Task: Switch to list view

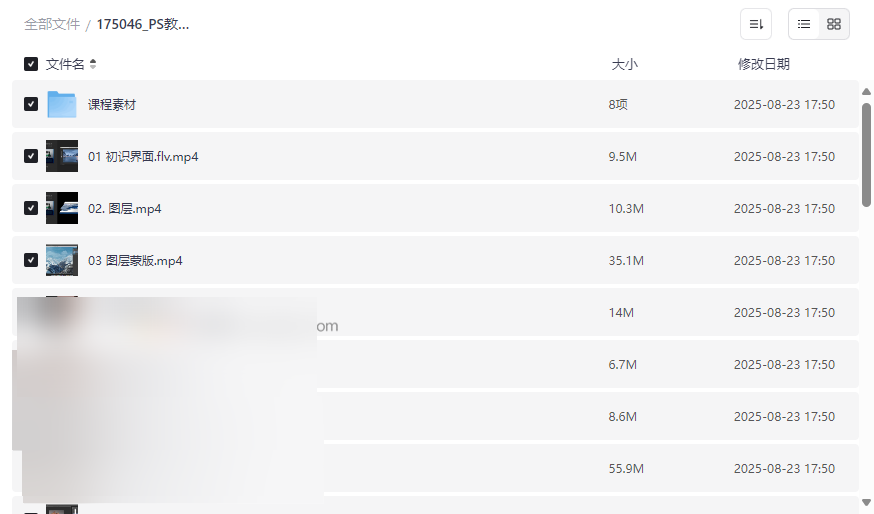Action: [x=804, y=24]
